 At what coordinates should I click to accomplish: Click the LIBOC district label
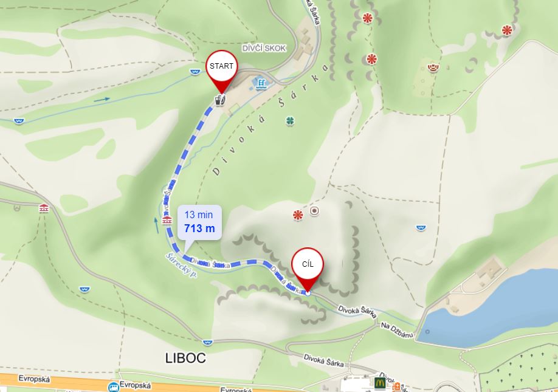coord(185,358)
